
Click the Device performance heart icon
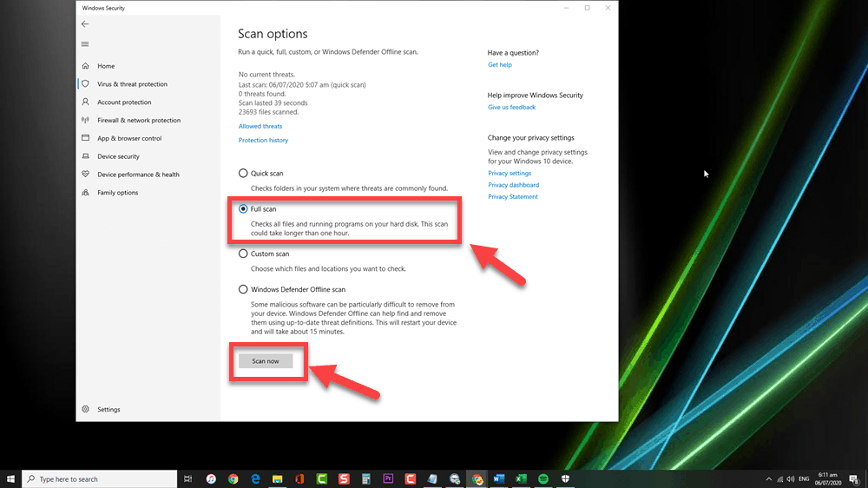tap(85, 174)
